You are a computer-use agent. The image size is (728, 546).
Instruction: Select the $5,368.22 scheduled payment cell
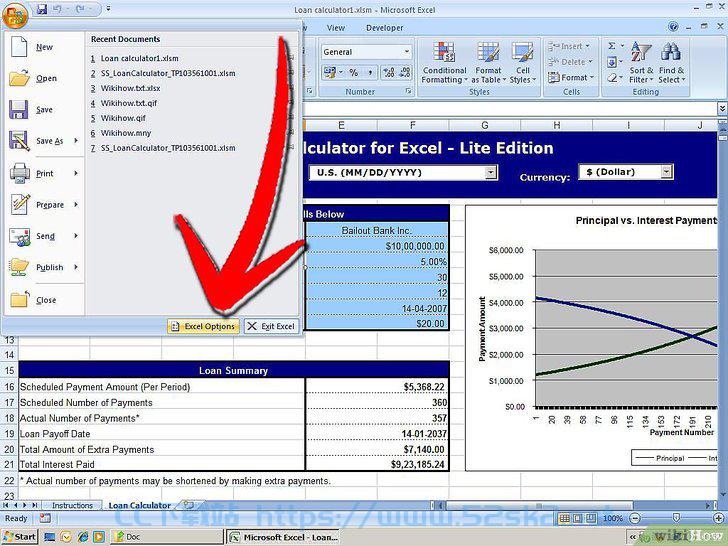pos(377,386)
